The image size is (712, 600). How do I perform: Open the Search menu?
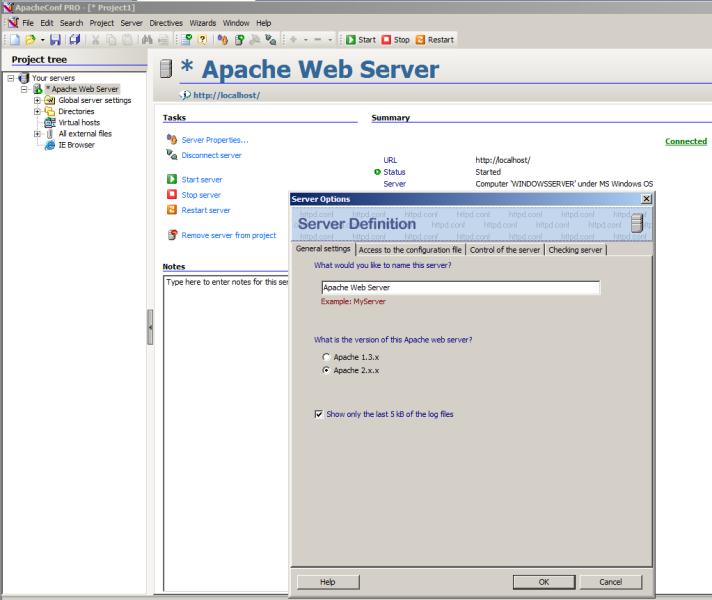71,23
